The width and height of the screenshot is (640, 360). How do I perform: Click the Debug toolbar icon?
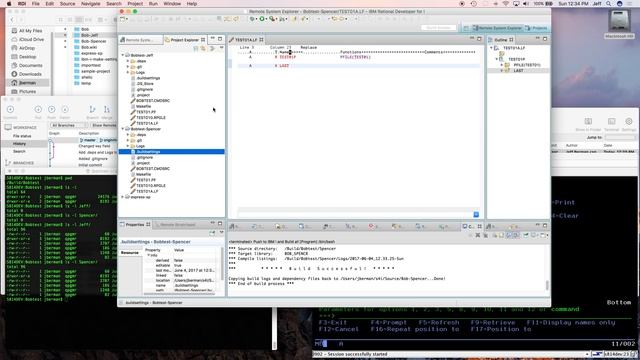252,19
